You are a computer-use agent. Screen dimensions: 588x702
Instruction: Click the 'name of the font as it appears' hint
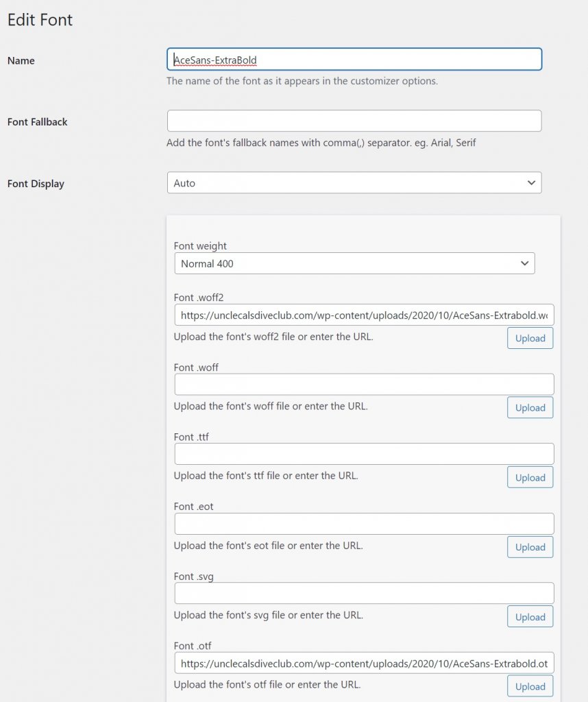(x=302, y=81)
